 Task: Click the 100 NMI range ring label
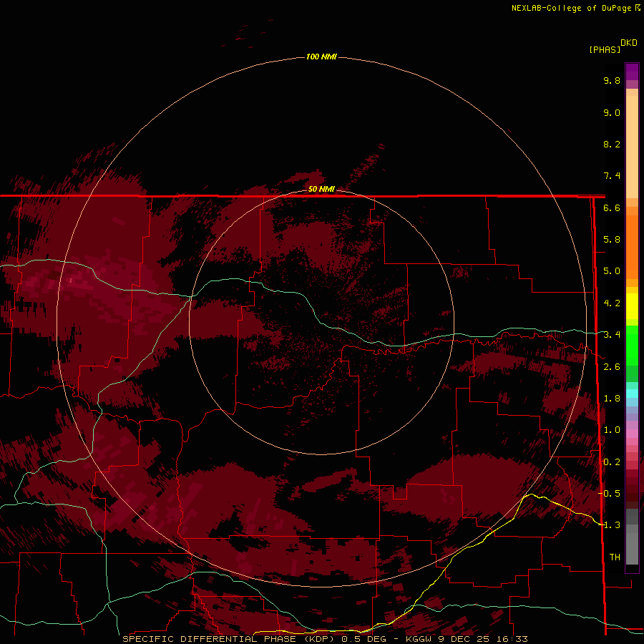[x=321, y=57]
